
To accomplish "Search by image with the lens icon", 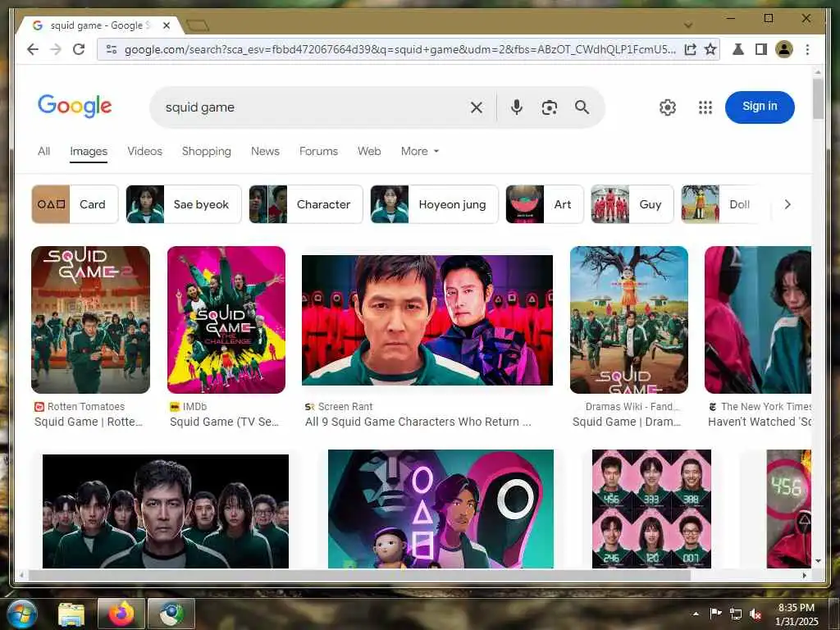I will click(549, 107).
